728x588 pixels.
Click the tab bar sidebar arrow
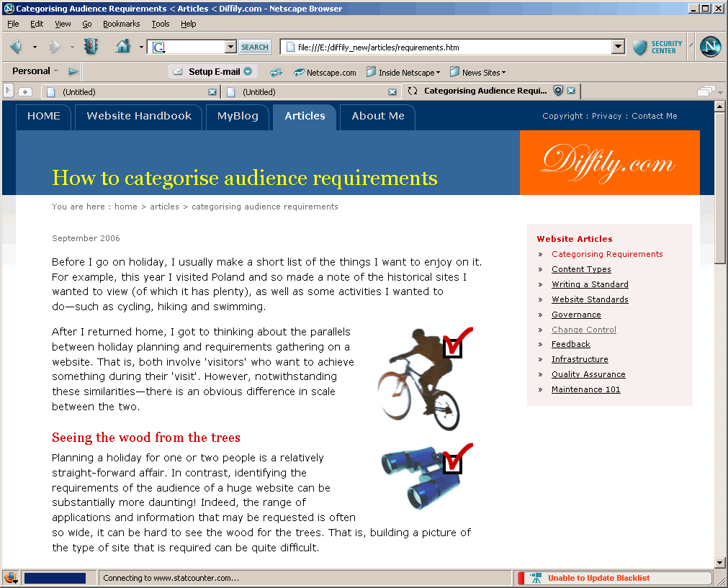(x=8, y=90)
